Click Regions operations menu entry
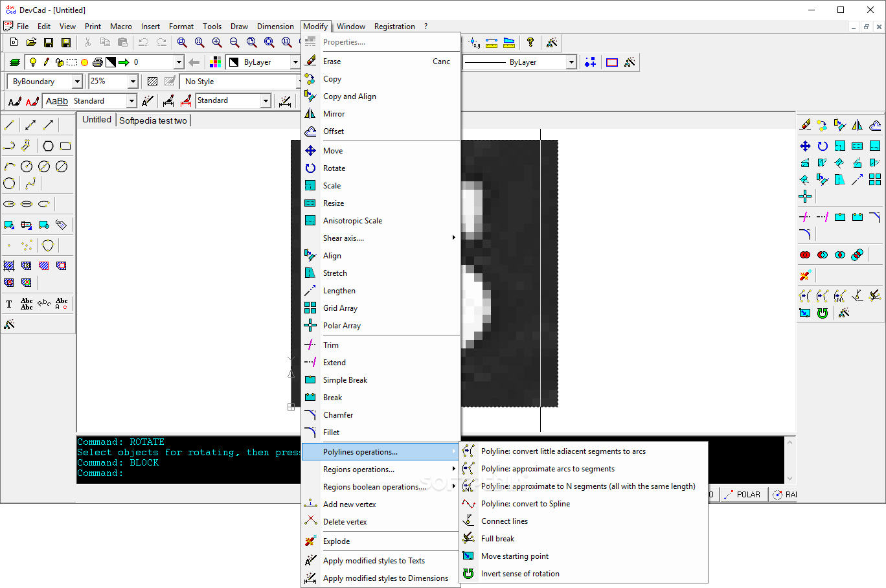 tap(381, 469)
